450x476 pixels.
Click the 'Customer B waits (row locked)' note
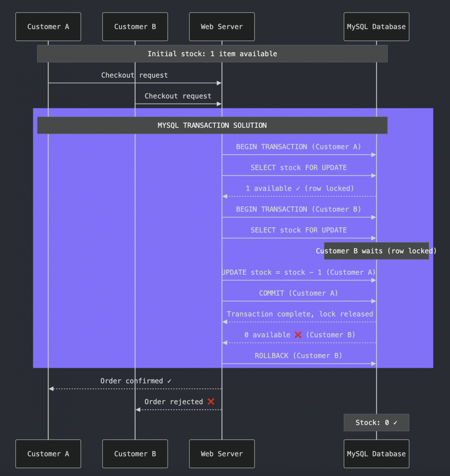376,251
